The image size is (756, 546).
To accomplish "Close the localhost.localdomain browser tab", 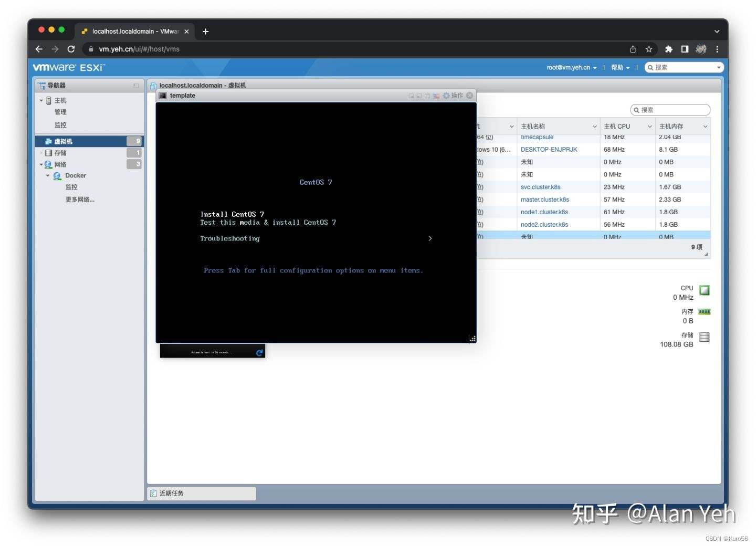I will [186, 31].
